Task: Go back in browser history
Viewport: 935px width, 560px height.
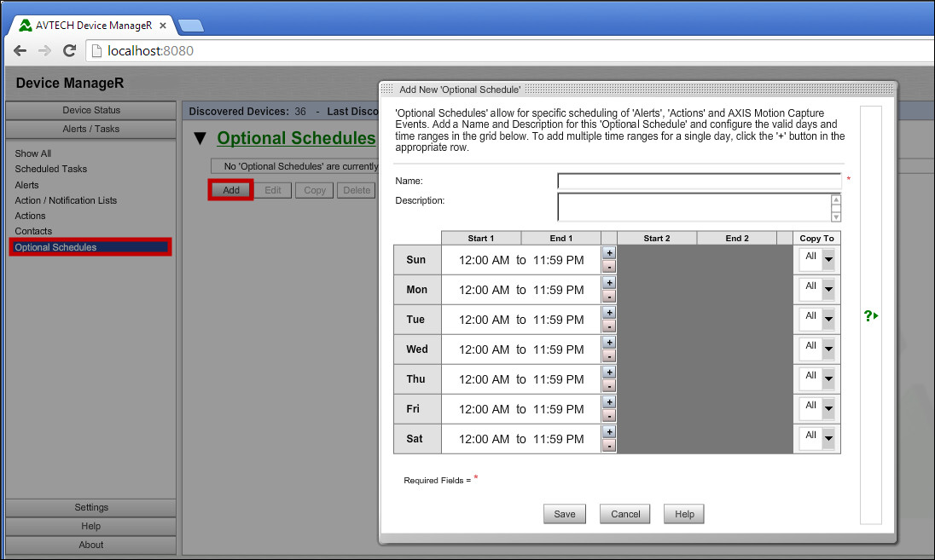Action: [20, 51]
